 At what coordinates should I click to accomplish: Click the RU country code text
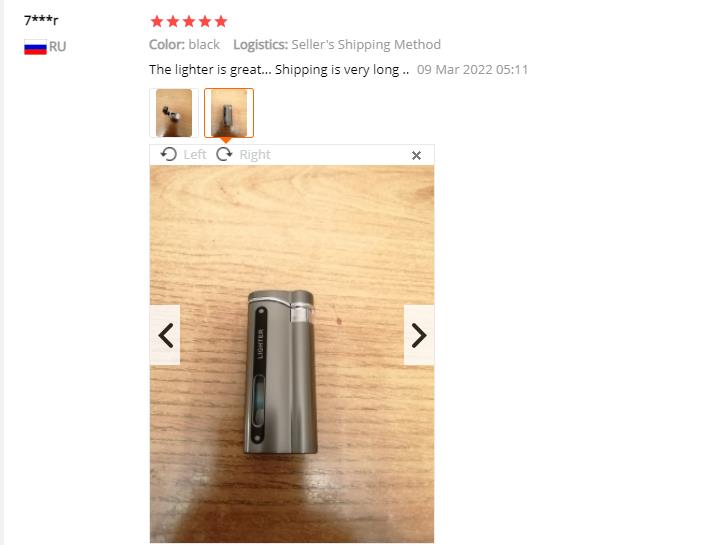point(58,47)
